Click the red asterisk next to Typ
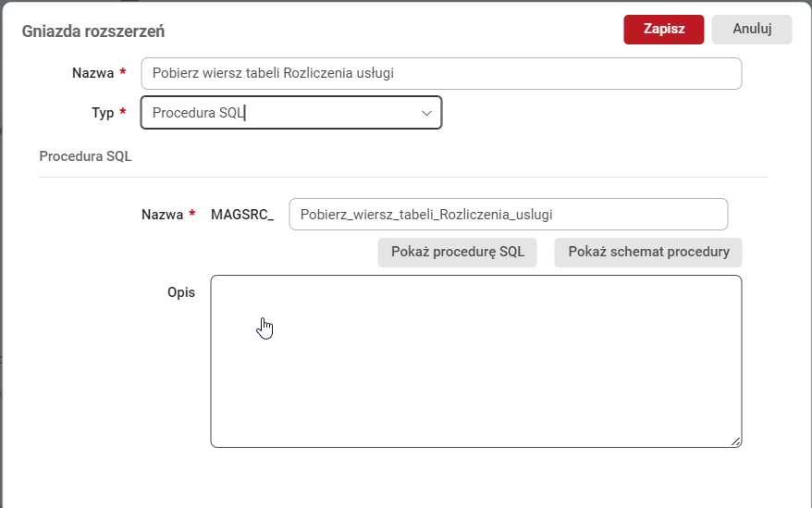Image resolution: width=812 pixels, height=508 pixels. point(123,113)
